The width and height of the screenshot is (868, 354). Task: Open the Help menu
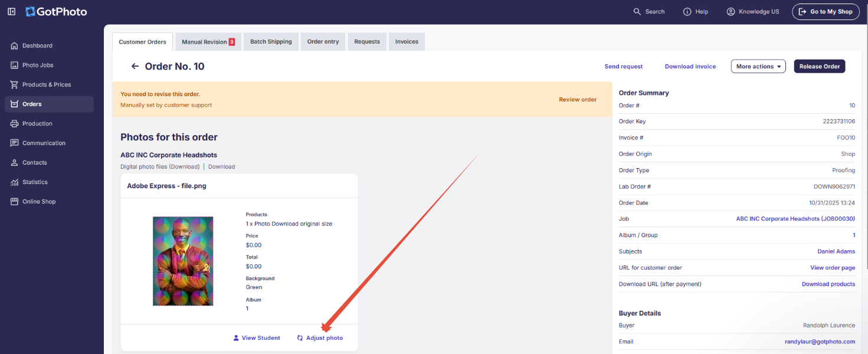coord(696,11)
